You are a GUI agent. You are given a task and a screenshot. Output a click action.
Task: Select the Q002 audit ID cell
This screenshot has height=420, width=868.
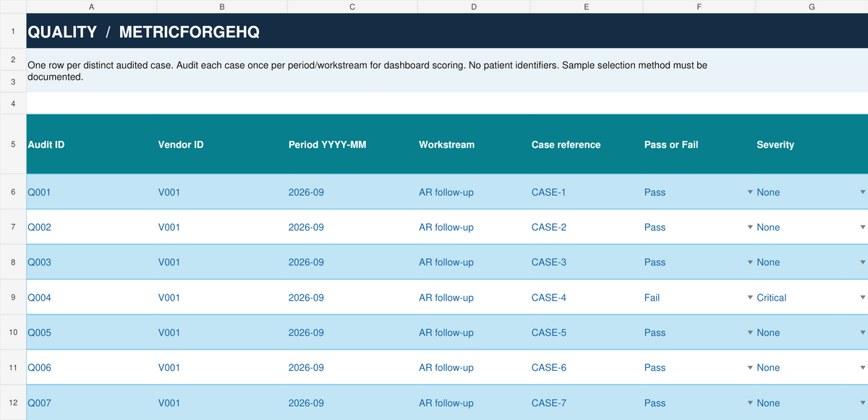91,227
